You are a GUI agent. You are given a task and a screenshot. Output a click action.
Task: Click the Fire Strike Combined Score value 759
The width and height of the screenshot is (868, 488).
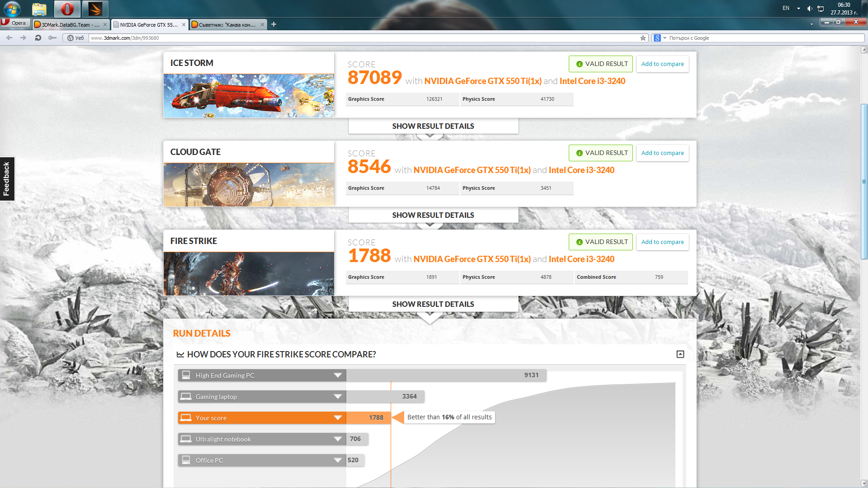[659, 277]
